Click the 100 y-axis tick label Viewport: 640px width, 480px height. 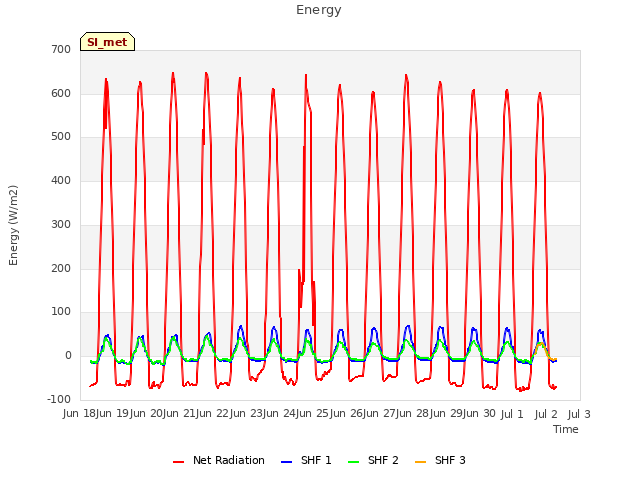pyautogui.click(x=61, y=312)
